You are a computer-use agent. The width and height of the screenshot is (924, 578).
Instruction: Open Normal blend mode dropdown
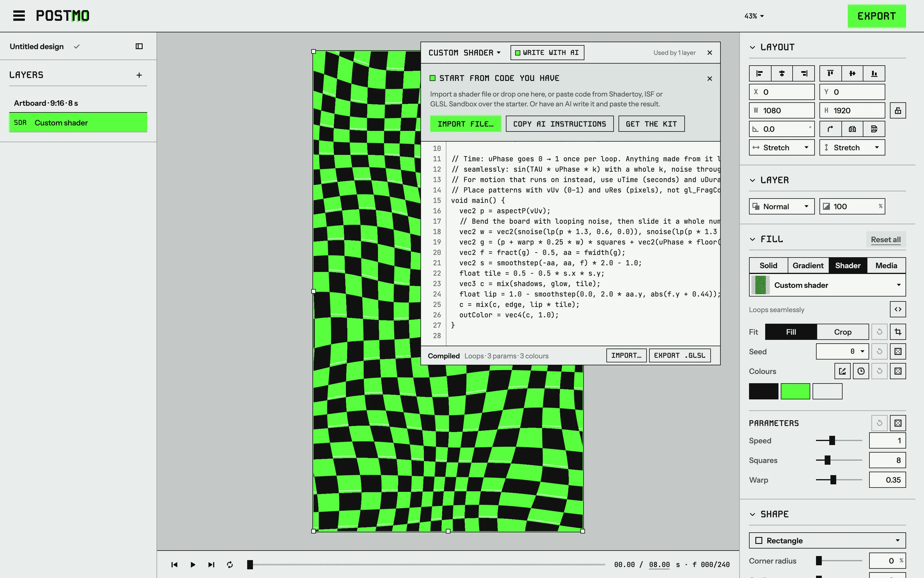point(782,206)
